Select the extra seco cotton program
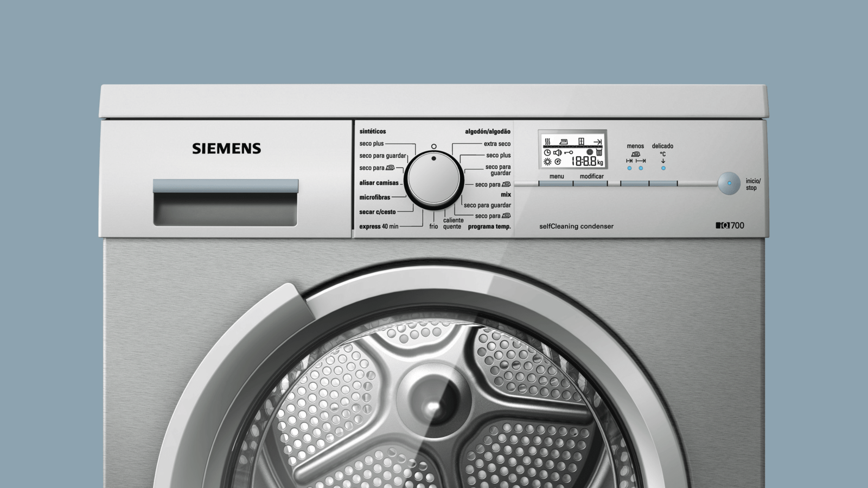This screenshot has height=488, width=868. coord(497,144)
